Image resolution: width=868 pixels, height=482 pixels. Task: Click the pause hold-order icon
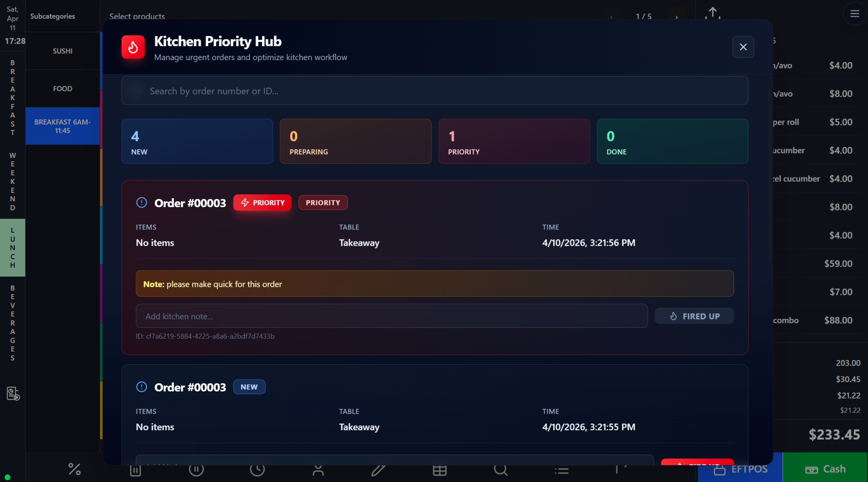(x=196, y=470)
